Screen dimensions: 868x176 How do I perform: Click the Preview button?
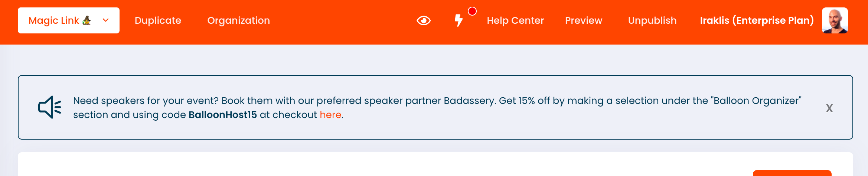584,20
